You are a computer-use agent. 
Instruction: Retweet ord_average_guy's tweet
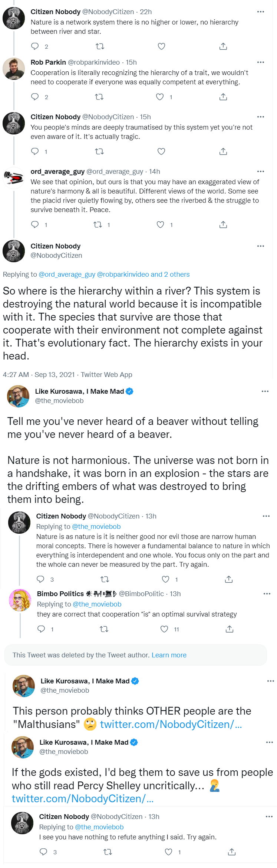click(x=98, y=224)
